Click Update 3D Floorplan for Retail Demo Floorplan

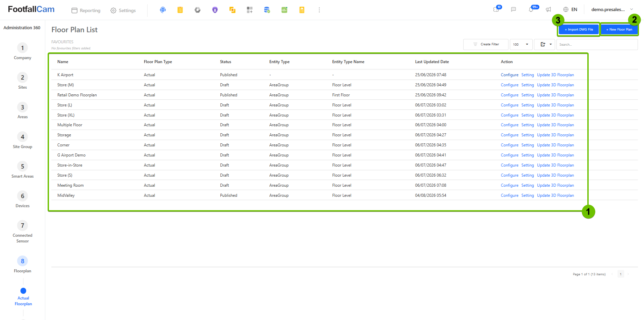[555, 95]
